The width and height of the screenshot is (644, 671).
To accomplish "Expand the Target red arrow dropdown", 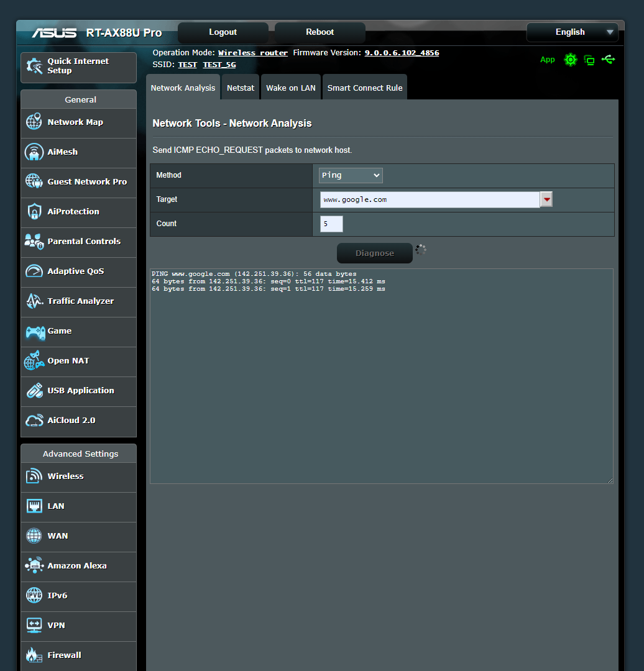I will click(x=546, y=199).
